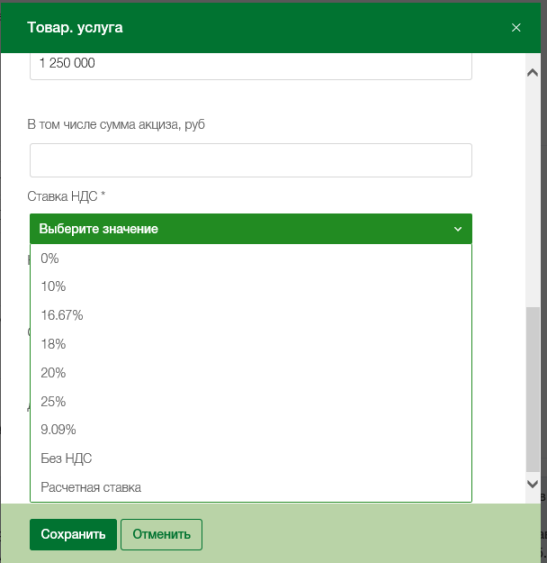Image resolution: width=547 pixels, height=563 pixels.
Task: Choose the Расчетная ставка option
Action: coord(251,487)
